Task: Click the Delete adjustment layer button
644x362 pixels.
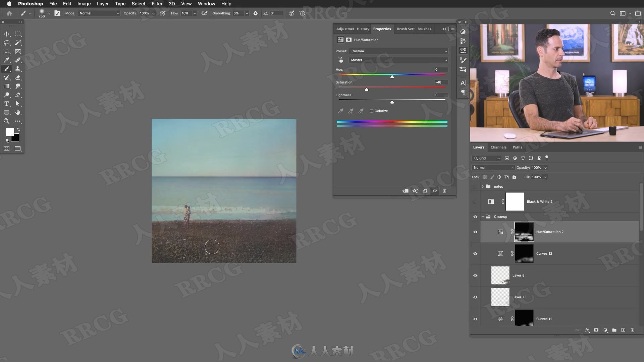Action: 444,191
